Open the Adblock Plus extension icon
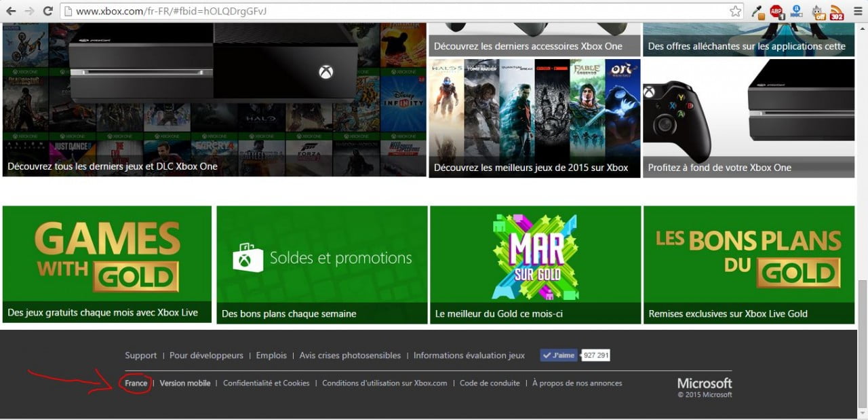This screenshot has width=868, height=420. coord(777,11)
